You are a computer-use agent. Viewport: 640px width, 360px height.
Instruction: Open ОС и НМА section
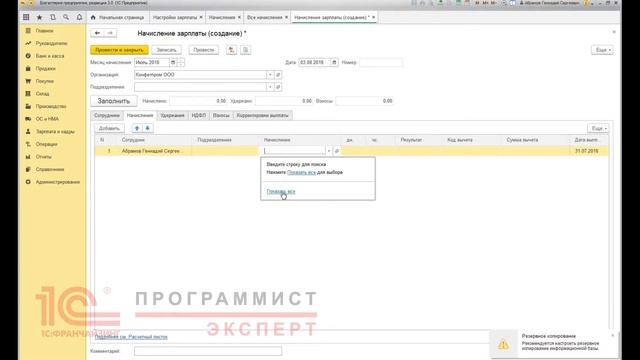(x=47, y=119)
